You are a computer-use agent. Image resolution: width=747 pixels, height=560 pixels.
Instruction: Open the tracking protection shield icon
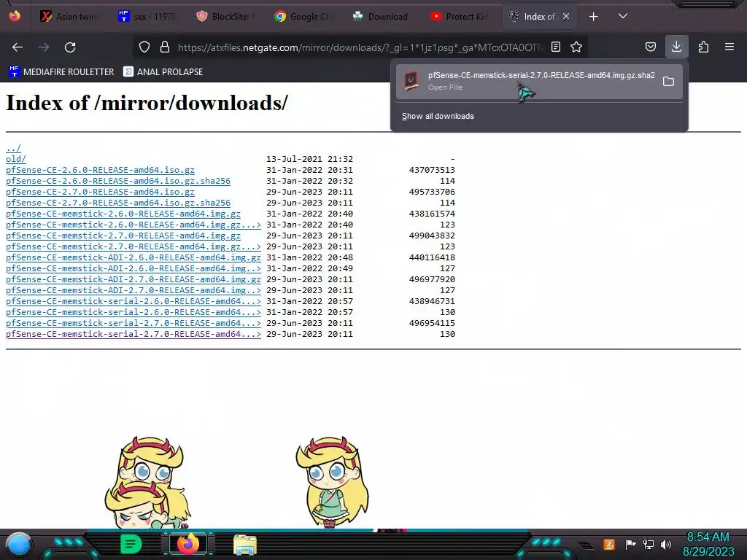click(x=144, y=47)
